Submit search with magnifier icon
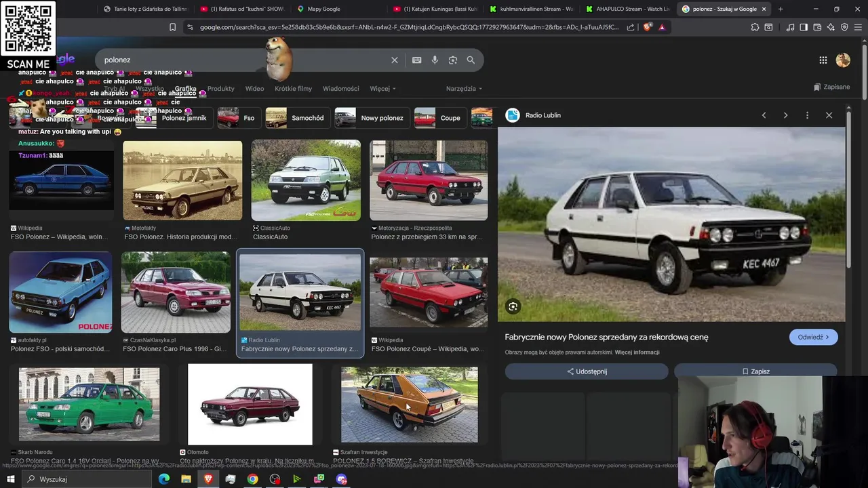 471,60
